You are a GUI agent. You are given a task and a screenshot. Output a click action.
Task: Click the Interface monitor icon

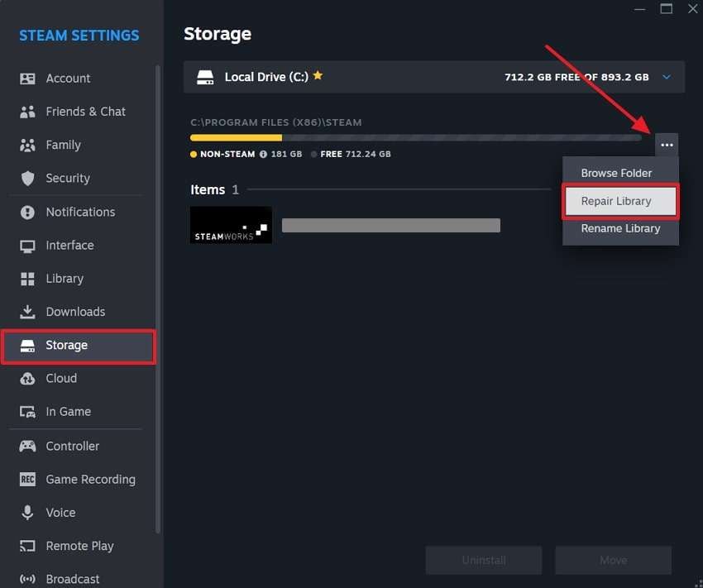[27, 246]
